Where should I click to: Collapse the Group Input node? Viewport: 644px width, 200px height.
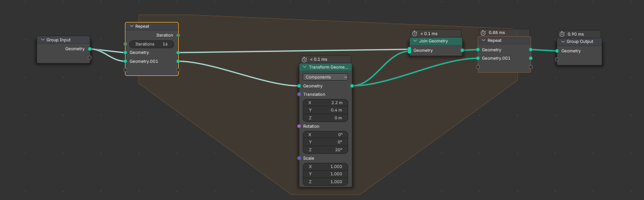point(43,40)
